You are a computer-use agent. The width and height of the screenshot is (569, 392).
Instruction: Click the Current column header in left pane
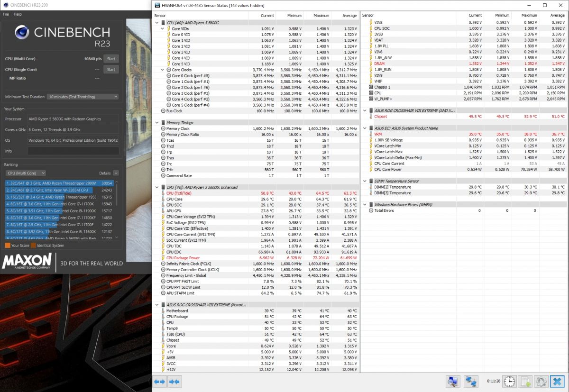click(x=267, y=16)
